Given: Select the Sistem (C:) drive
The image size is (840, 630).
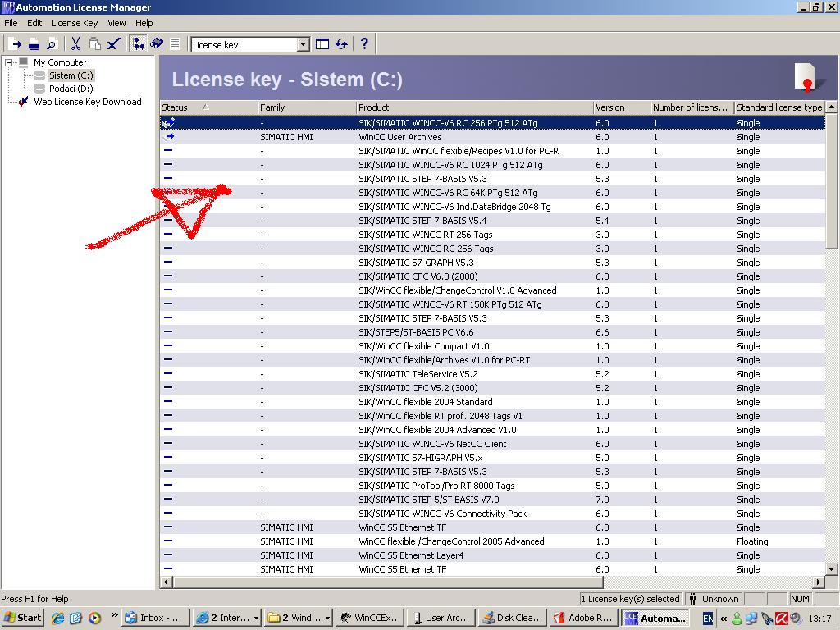Looking at the screenshot, I should pos(71,75).
